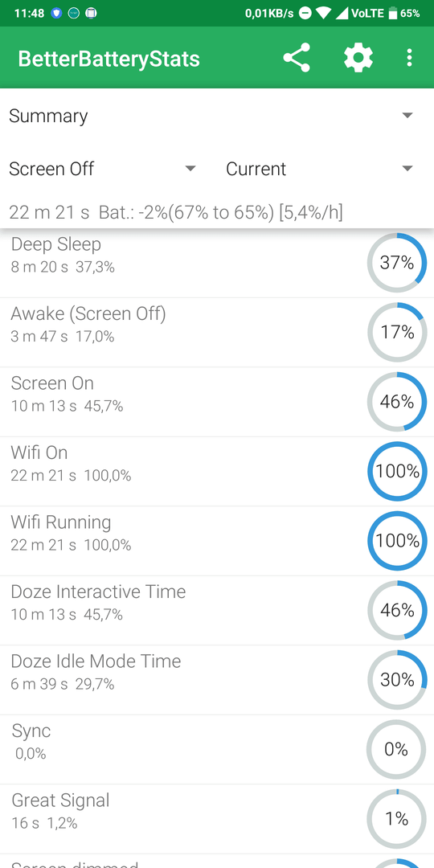Tap the Sync 0% gauge
434x868 pixels.
coord(397,749)
